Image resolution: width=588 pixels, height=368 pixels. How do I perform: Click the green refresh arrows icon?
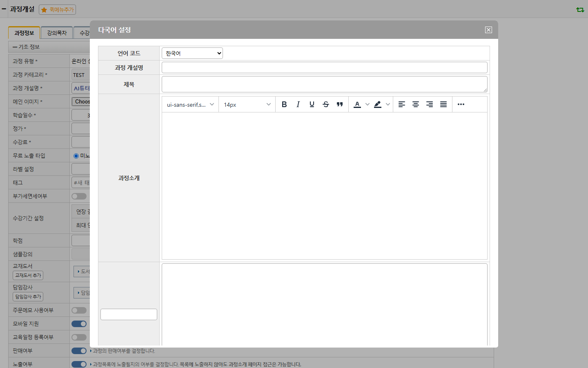tap(580, 9)
